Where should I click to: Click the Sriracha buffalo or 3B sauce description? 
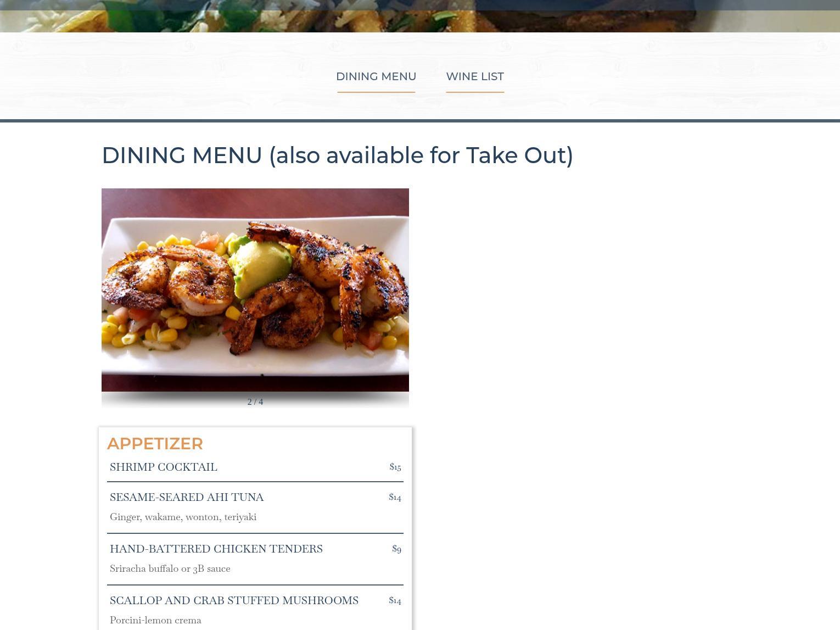(170, 568)
